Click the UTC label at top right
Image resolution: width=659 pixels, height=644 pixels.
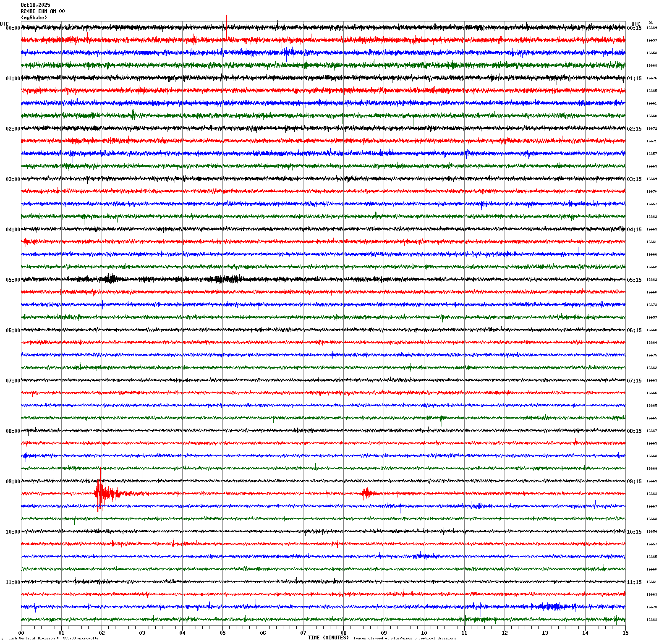coord(636,24)
